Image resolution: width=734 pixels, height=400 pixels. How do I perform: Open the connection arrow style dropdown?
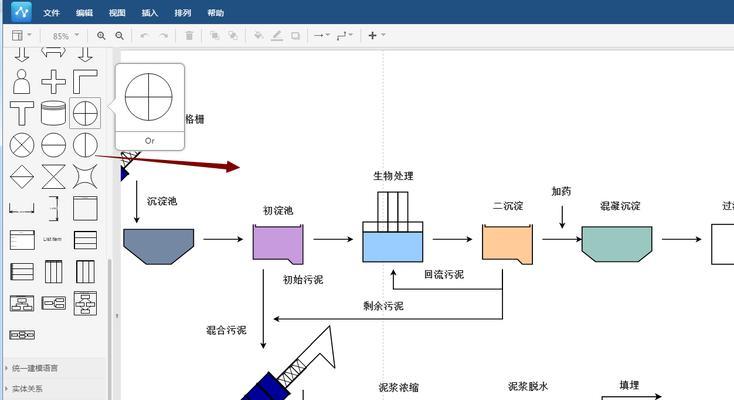(322, 36)
